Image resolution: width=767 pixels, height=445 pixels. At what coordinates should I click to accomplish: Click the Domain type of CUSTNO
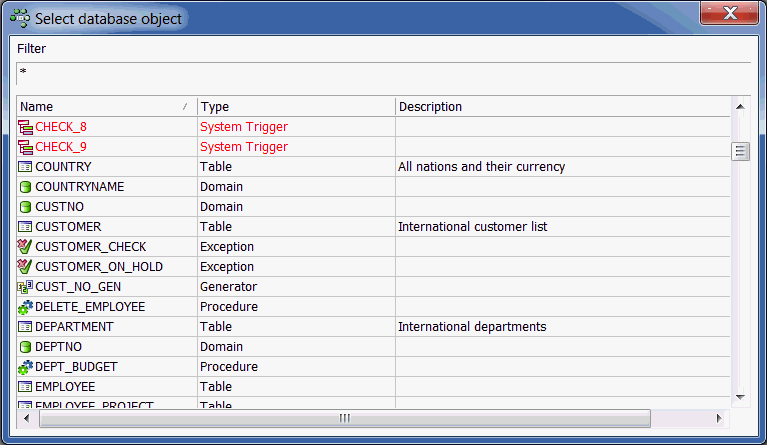[x=221, y=207]
